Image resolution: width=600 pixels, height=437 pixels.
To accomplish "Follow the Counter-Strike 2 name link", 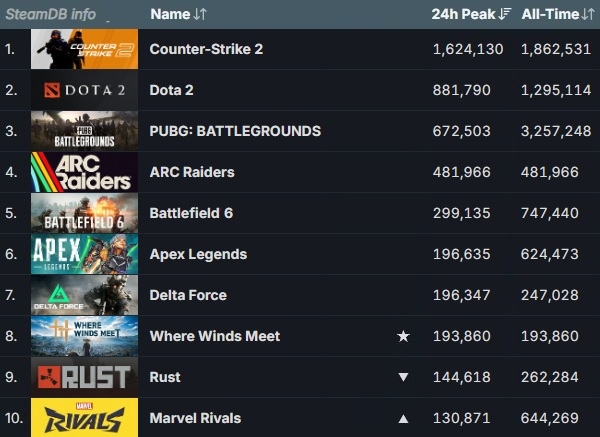I will point(206,49).
